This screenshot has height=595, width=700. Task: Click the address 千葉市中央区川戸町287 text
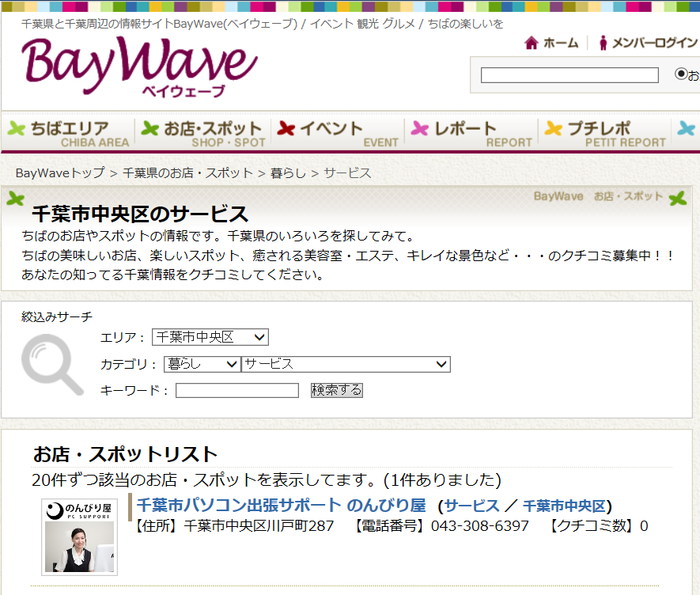tap(259, 525)
